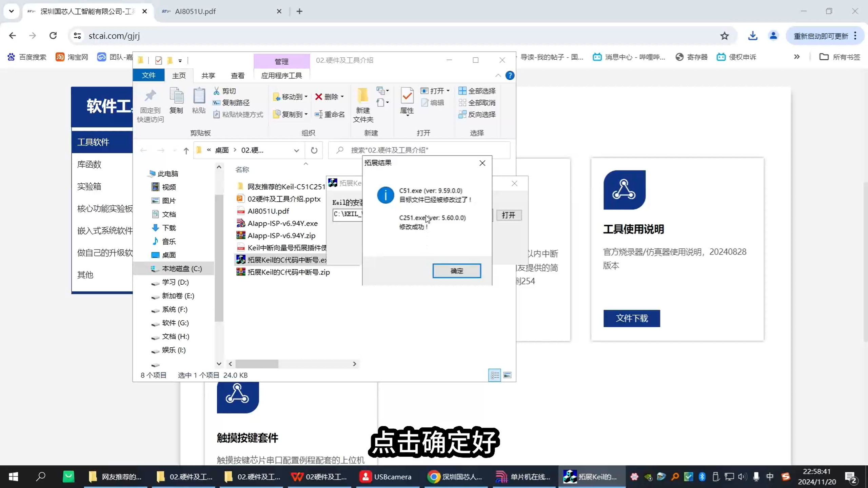Bookmark the page with the star icon
Screen dimensions: 868x488
pyautogui.click(x=724, y=36)
